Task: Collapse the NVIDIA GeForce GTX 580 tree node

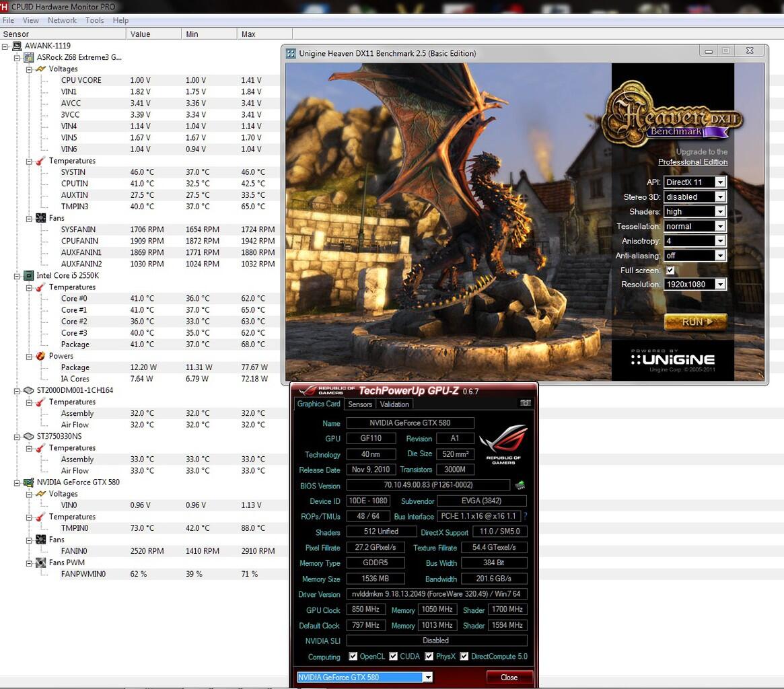Action: click(17, 483)
